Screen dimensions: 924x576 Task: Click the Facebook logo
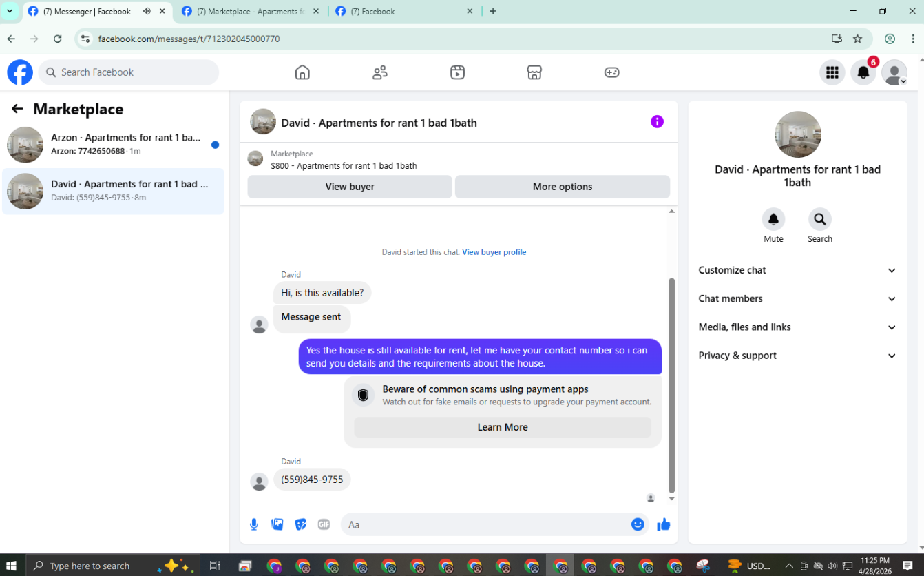point(20,72)
